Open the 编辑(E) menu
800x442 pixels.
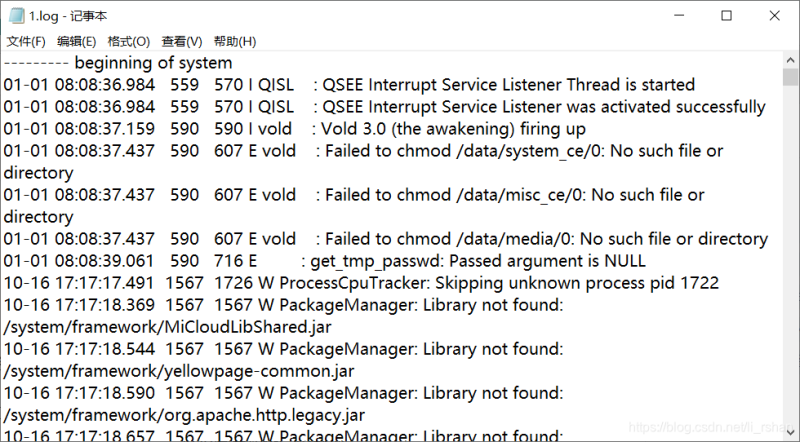click(77, 41)
